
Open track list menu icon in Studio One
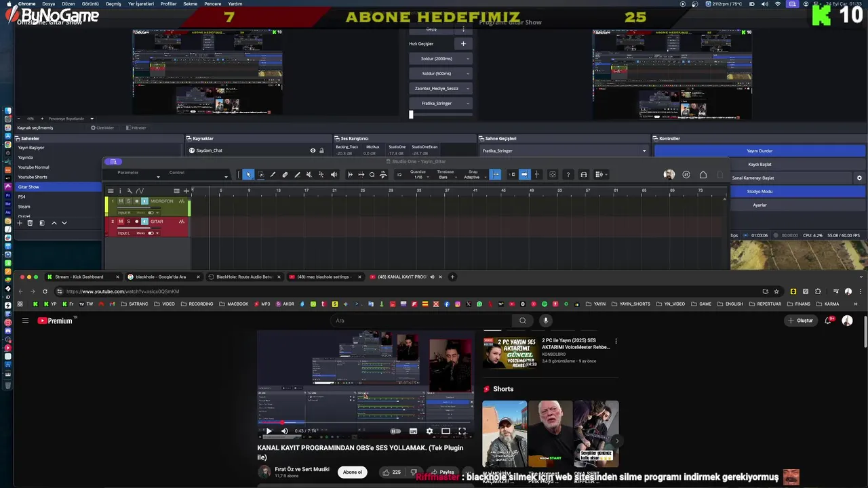tap(111, 191)
